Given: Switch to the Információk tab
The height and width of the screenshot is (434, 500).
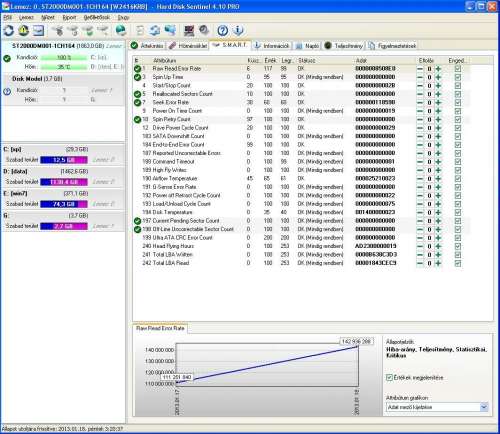Looking at the screenshot, I should [x=271, y=46].
